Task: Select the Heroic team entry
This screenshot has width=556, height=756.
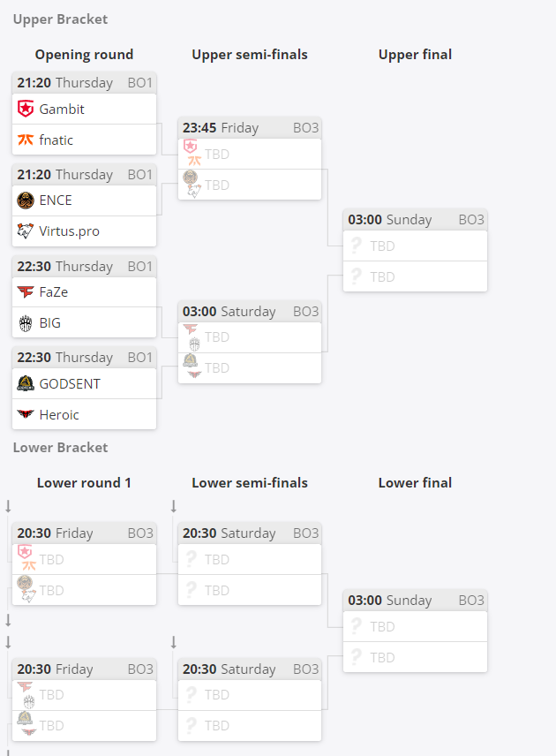Action: 85,414
